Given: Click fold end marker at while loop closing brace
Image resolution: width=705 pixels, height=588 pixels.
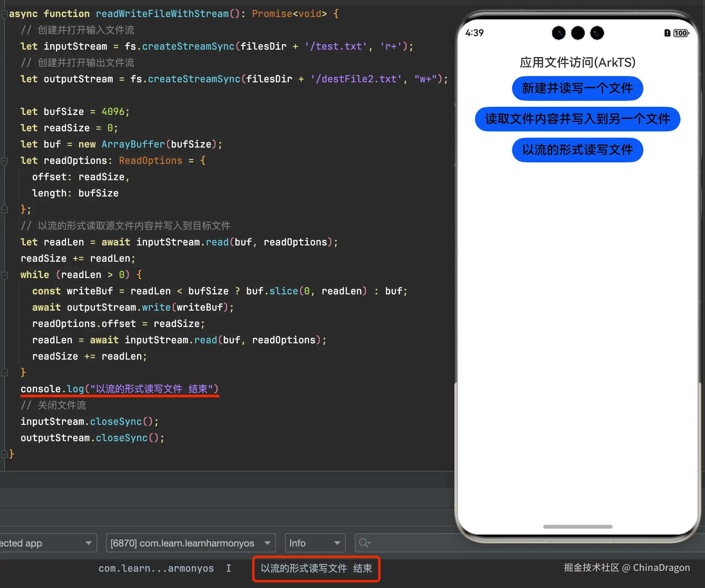Looking at the screenshot, I should coord(4,372).
